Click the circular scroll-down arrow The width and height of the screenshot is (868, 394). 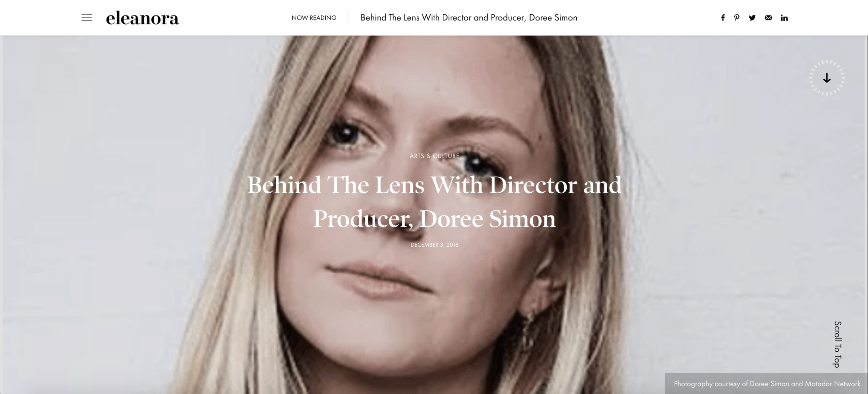(827, 78)
